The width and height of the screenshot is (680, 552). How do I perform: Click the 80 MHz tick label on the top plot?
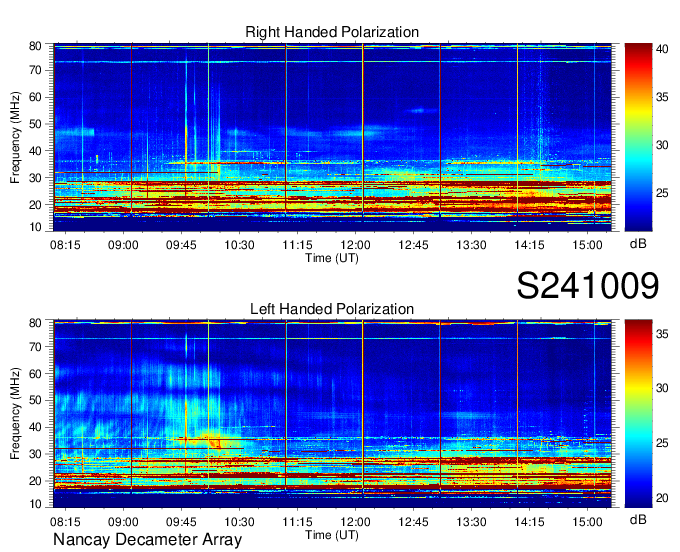click(x=35, y=46)
